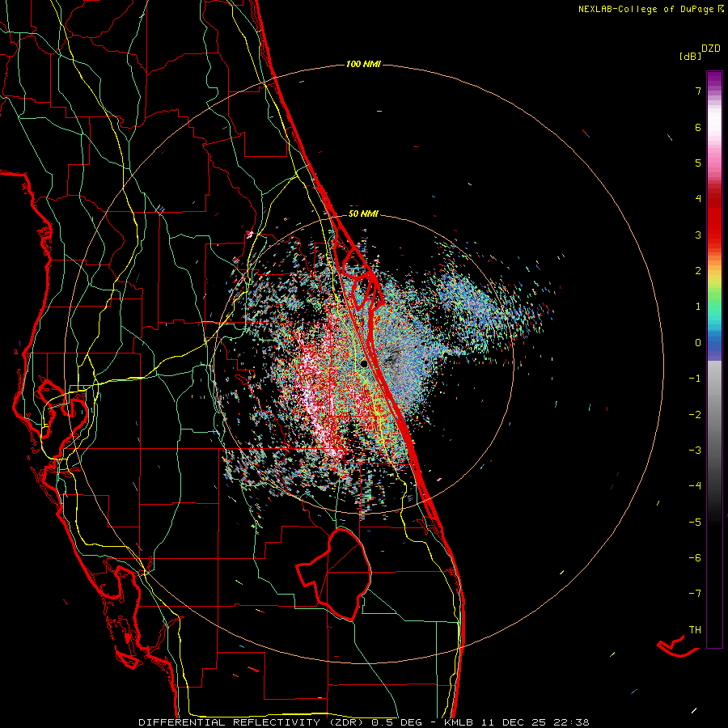Click the -1 dB color scale value
Image resolution: width=728 pixels, height=728 pixels.
point(694,379)
